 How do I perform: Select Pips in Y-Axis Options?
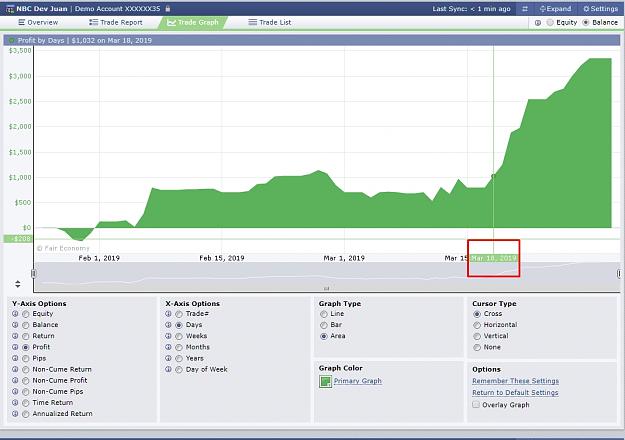26,359
